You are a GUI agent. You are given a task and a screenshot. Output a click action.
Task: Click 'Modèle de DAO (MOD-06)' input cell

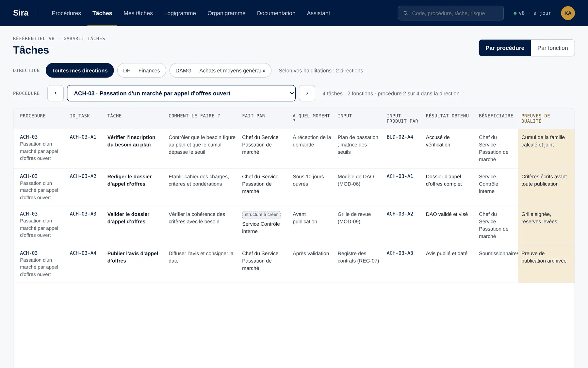click(x=356, y=180)
